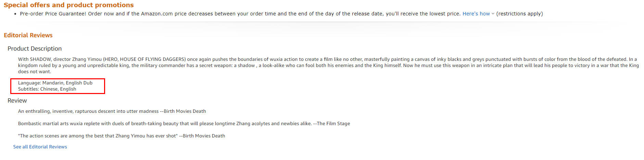The height and width of the screenshot is (160, 644).
Task: Open the "See all Editorial Reviews" link
Action: coord(40,147)
